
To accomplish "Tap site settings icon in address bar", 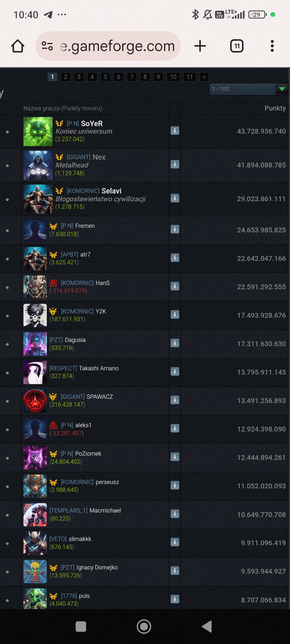I will [47, 46].
